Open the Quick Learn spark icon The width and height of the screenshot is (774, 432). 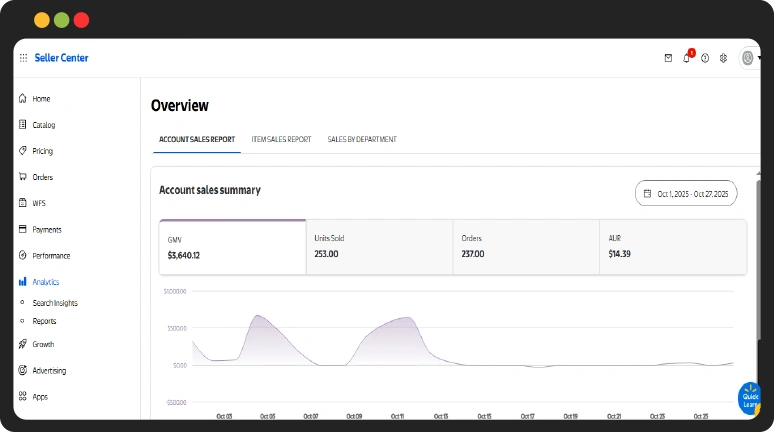pos(748,397)
